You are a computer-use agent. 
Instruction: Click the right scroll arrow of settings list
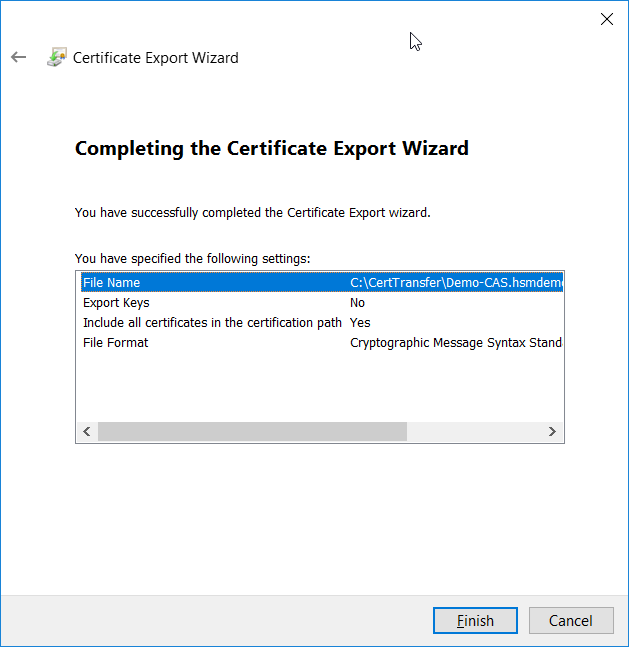tap(552, 431)
